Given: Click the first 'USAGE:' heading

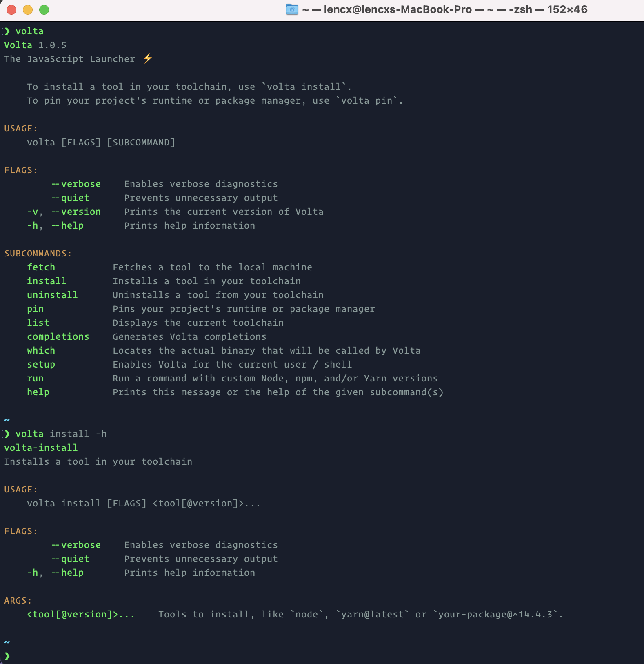Looking at the screenshot, I should pyautogui.click(x=21, y=128).
